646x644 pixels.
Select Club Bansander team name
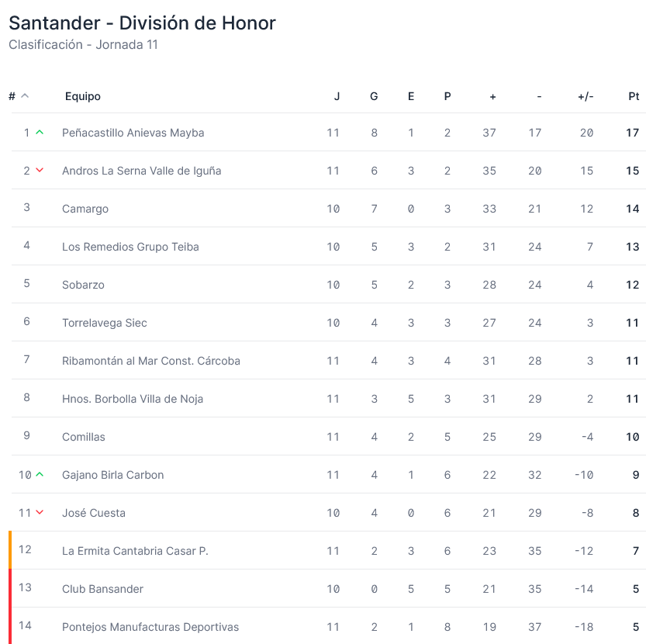point(103,589)
